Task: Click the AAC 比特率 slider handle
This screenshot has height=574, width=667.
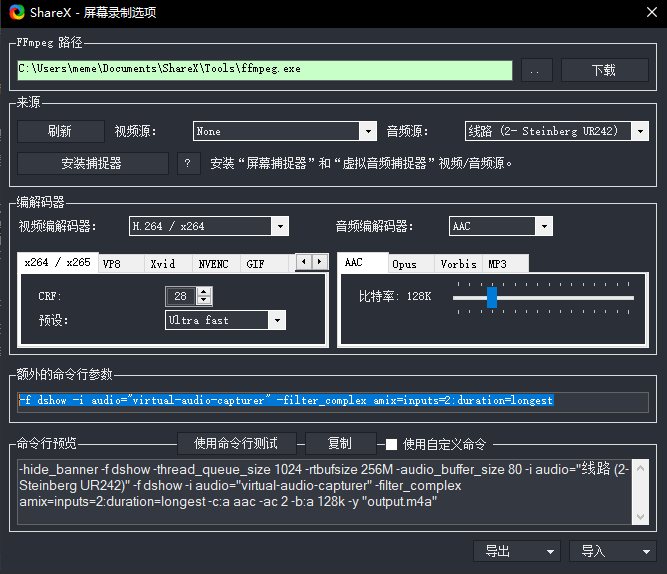Action: pos(492,297)
